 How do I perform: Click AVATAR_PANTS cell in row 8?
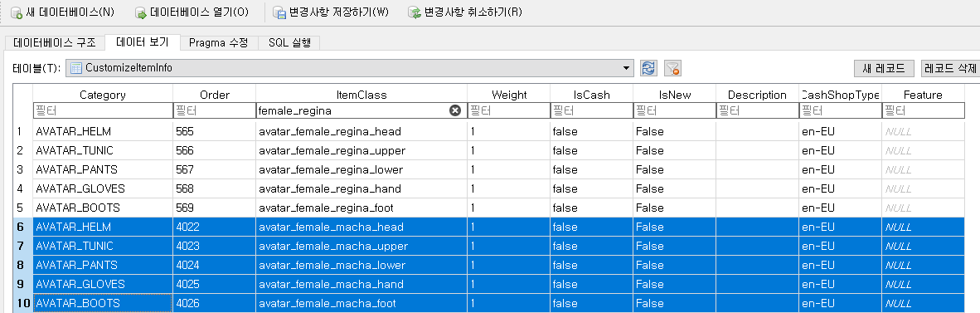[103, 265]
